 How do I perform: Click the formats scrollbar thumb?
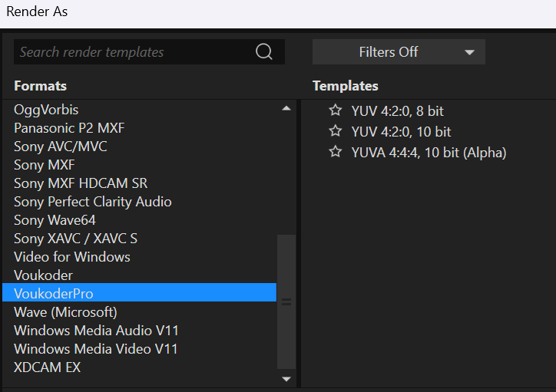click(286, 302)
